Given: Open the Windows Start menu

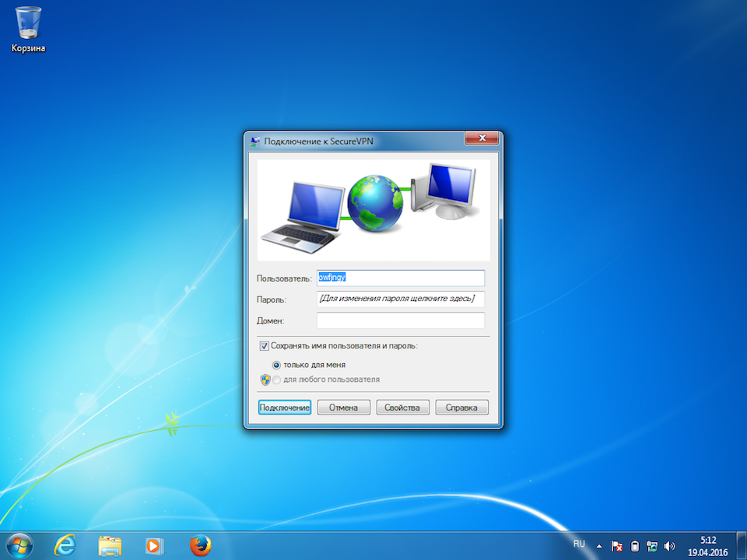Looking at the screenshot, I should (19, 545).
